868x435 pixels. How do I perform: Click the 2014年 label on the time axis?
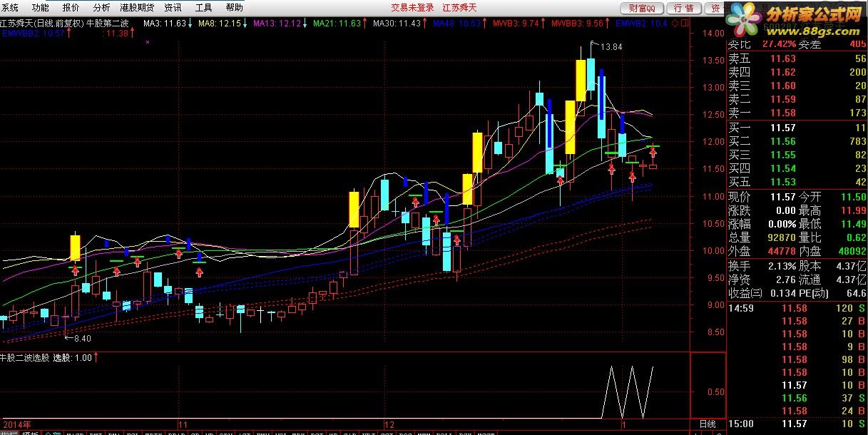(16, 424)
